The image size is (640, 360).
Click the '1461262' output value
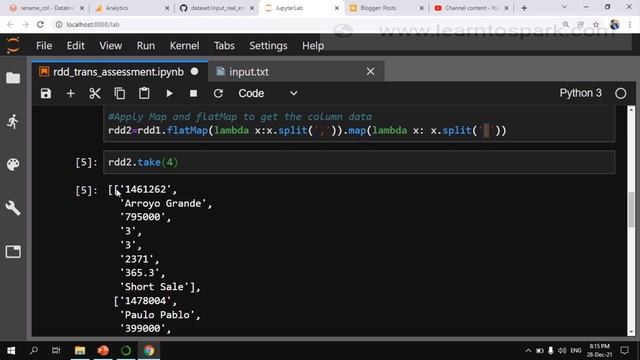[x=146, y=189]
